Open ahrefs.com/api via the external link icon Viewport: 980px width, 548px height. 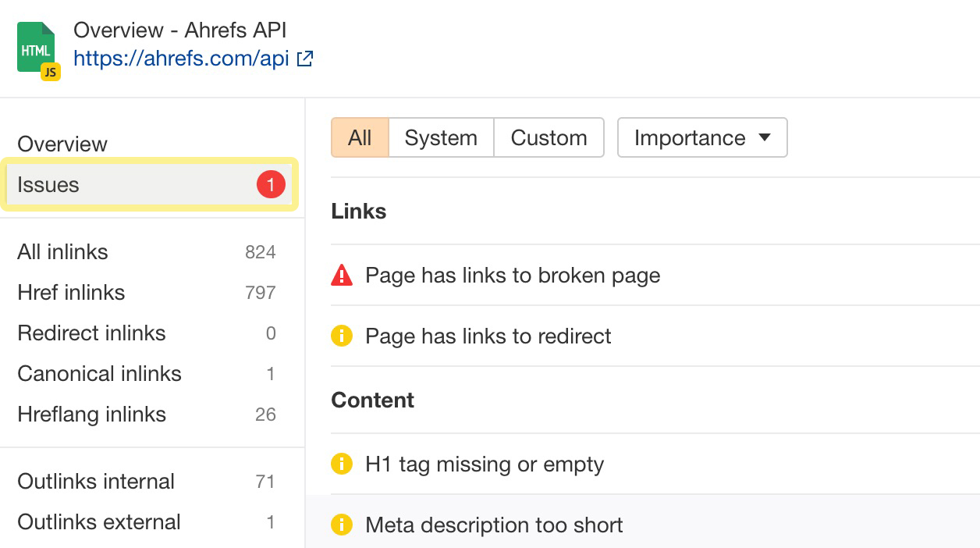[x=304, y=58]
